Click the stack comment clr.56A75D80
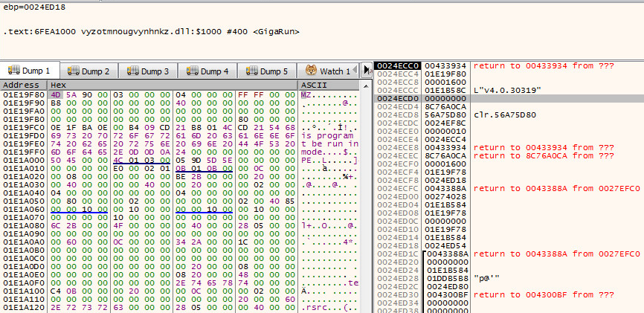The image size is (644, 313). pos(504,114)
